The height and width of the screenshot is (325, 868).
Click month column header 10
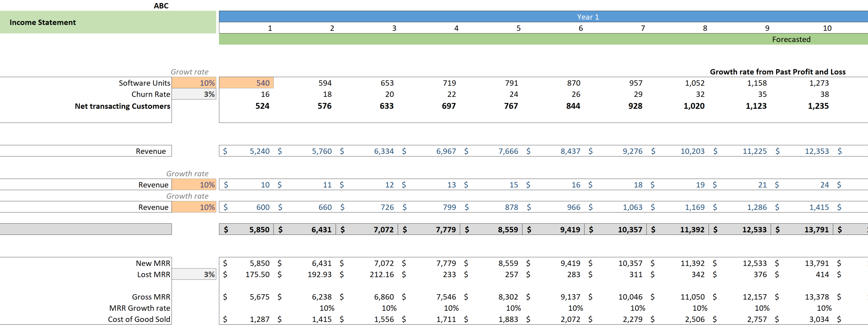827,28
